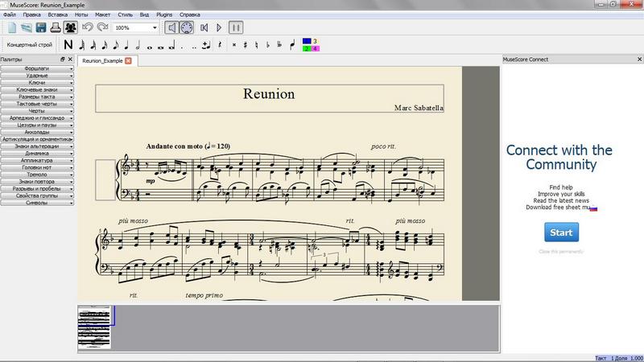The width and height of the screenshot is (644, 362).
Task: Open the 100% zoom dropdown
Action: coord(136,27)
